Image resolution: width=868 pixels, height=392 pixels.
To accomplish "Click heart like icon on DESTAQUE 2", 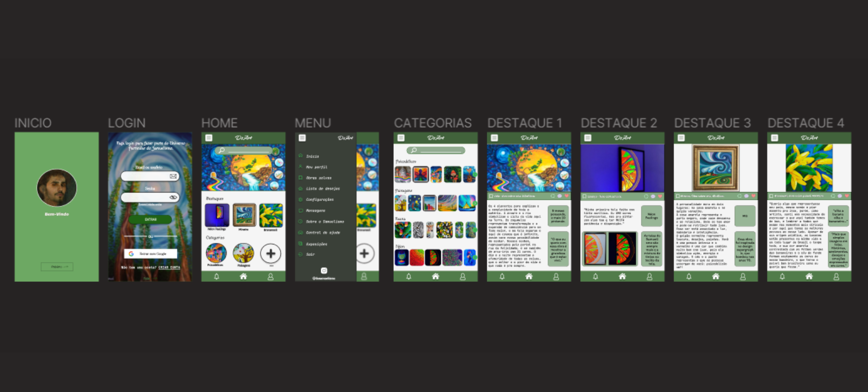I will point(660,196).
